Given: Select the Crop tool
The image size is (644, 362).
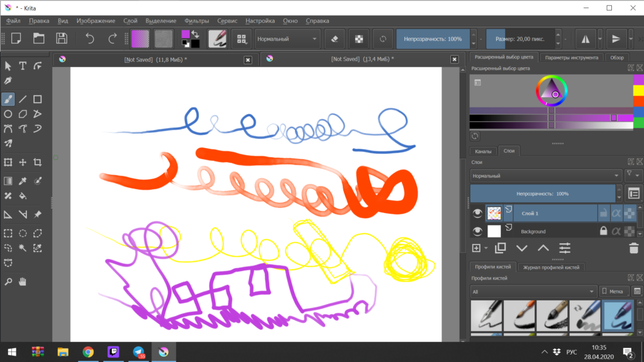Looking at the screenshot, I should [x=38, y=162].
